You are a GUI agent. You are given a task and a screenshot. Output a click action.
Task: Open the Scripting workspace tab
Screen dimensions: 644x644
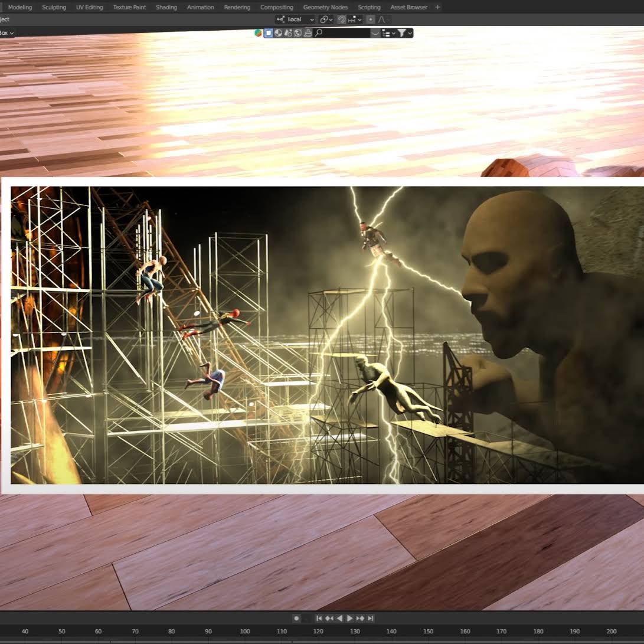(369, 7)
